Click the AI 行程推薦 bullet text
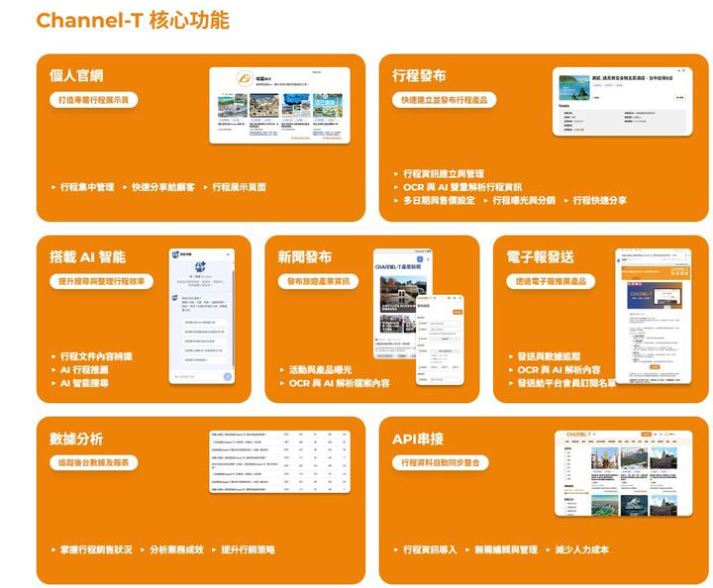Viewport: 713px width, 588px height. pyautogui.click(x=84, y=370)
